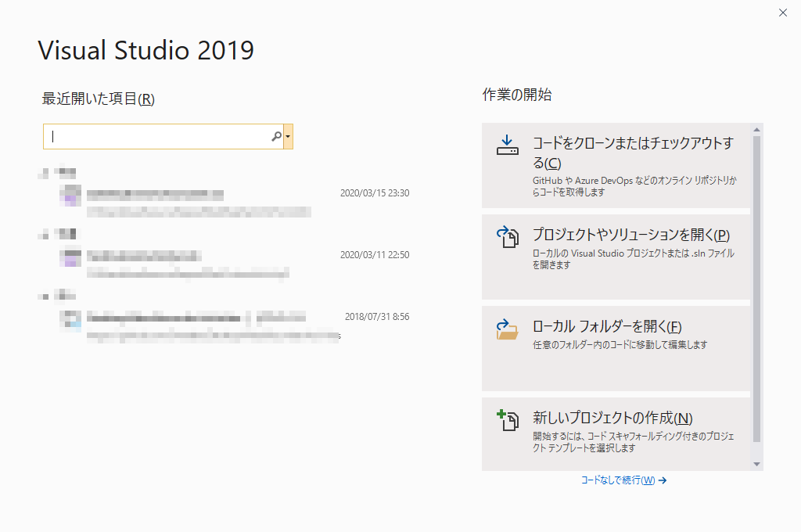Open recent item dated 2020/03/11 22:50

235,263
